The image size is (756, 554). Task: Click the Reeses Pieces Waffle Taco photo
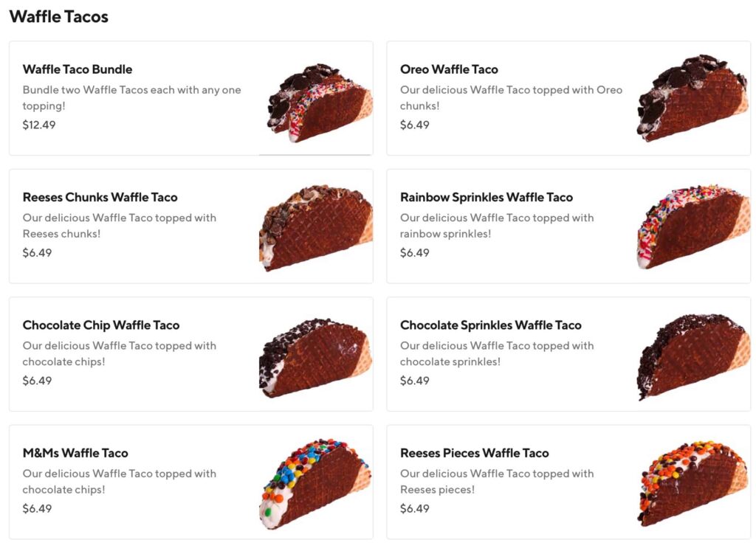click(691, 482)
